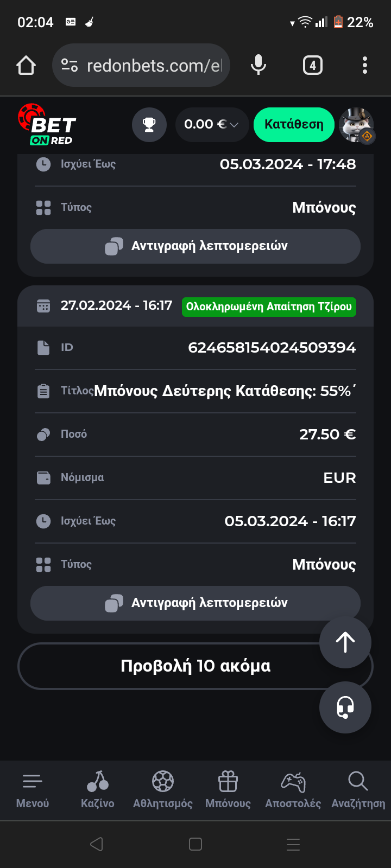The height and width of the screenshot is (868, 391).
Task: Switch to the Καζίνο tab
Action: pyautogui.click(x=98, y=790)
